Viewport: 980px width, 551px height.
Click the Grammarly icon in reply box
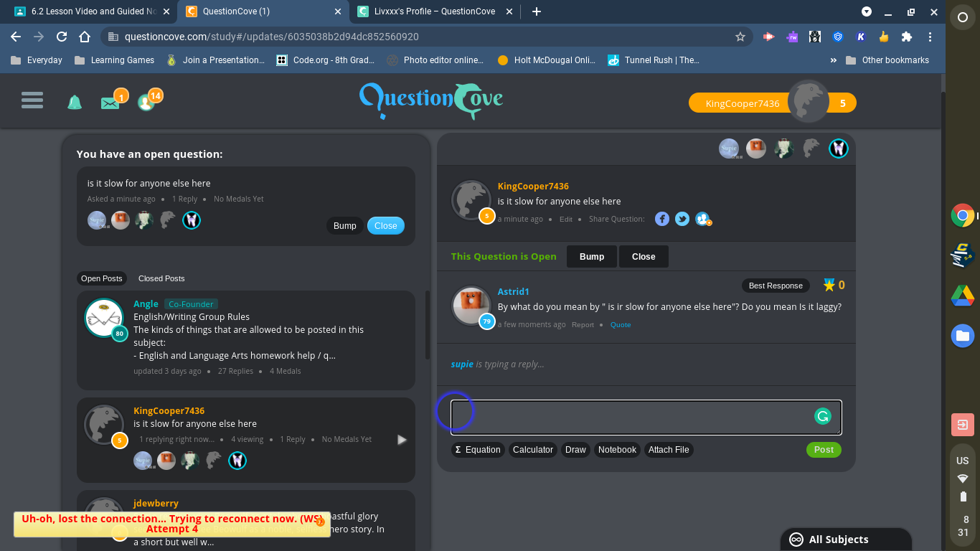[822, 416]
